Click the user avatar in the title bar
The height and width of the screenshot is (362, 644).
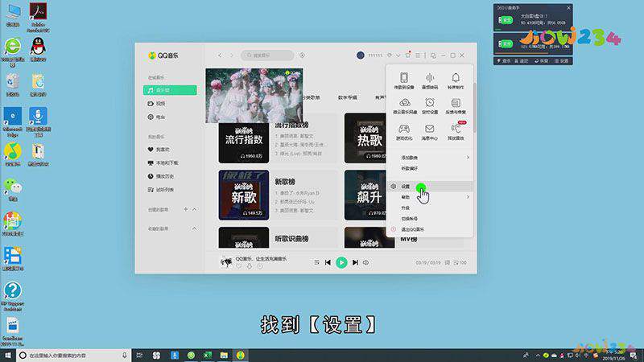pyautogui.click(x=360, y=55)
